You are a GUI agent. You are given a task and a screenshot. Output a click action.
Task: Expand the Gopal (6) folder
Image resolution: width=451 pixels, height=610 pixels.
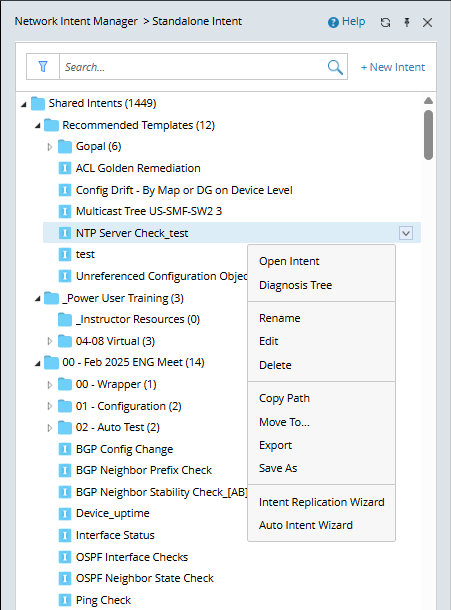tap(49, 147)
